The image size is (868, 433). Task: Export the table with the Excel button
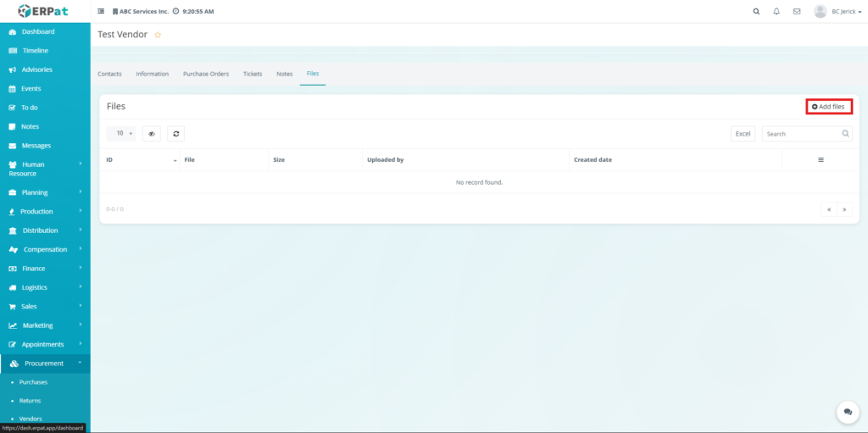point(743,134)
